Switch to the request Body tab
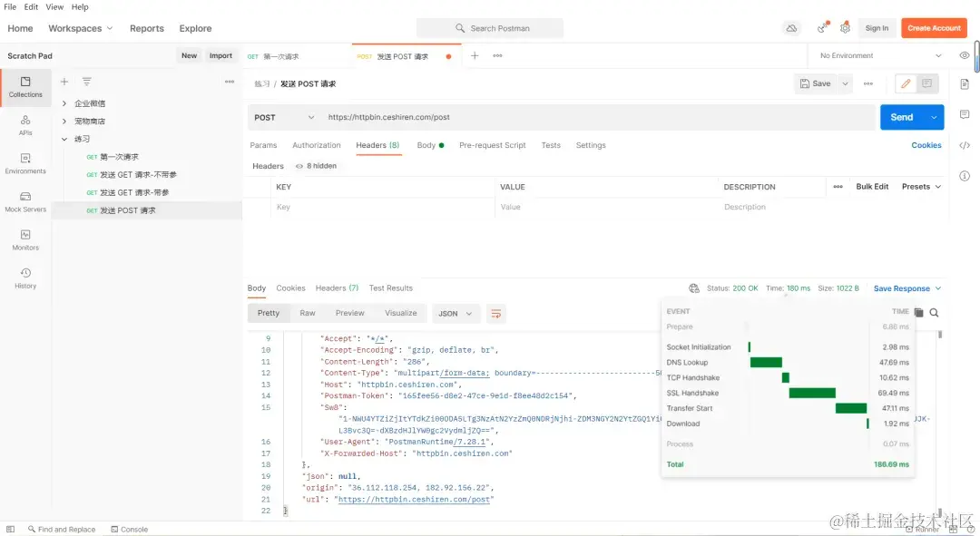Image resolution: width=980 pixels, height=536 pixels. pyautogui.click(x=430, y=145)
